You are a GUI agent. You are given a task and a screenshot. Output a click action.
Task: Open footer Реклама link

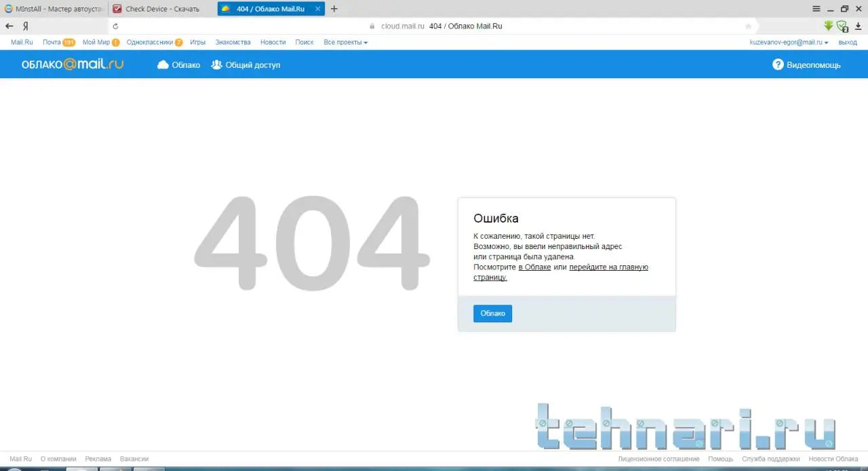pyautogui.click(x=98, y=459)
